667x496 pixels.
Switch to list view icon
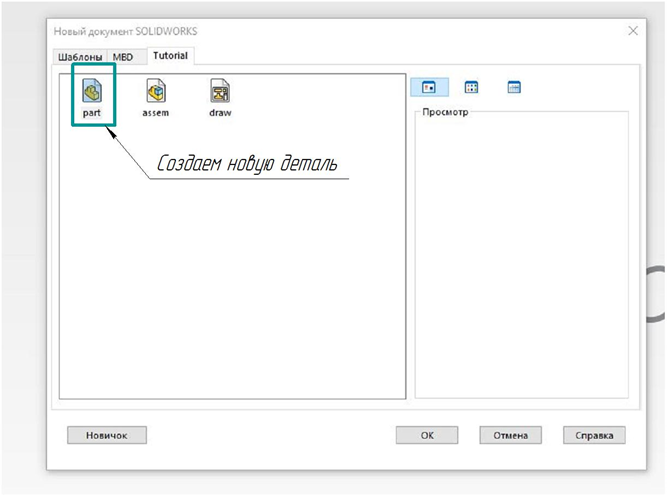tap(471, 87)
